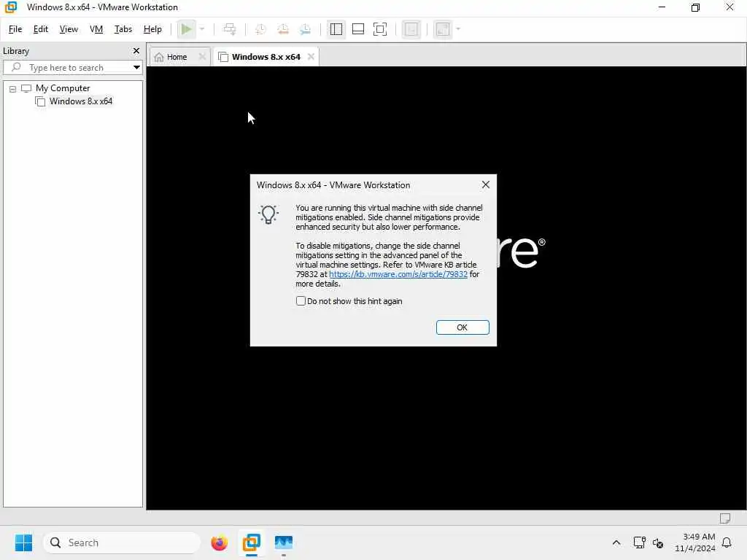Click the OK button in dialog

[462, 327]
